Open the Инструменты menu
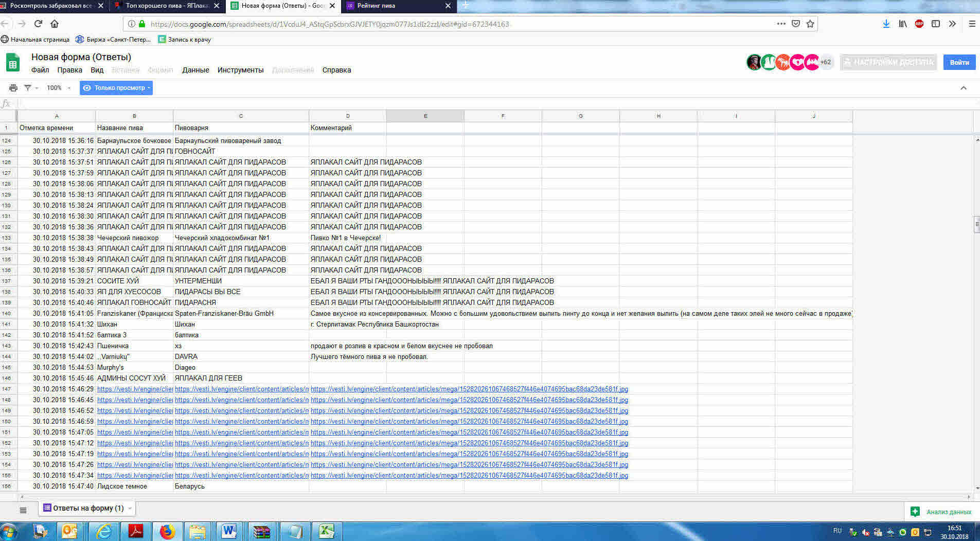The width and height of the screenshot is (980, 541). (240, 70)
